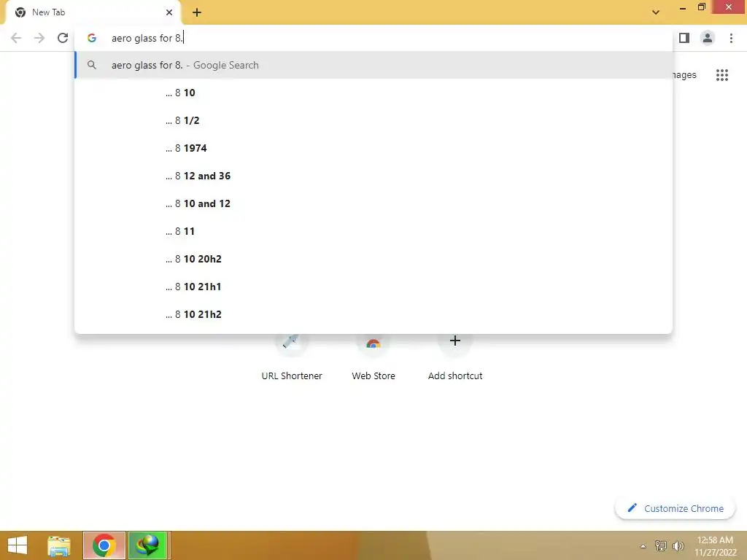The image size is (747, 560).
Task: Choose suggestion "... 8 10 and 12"
Action: click(373, 203)
